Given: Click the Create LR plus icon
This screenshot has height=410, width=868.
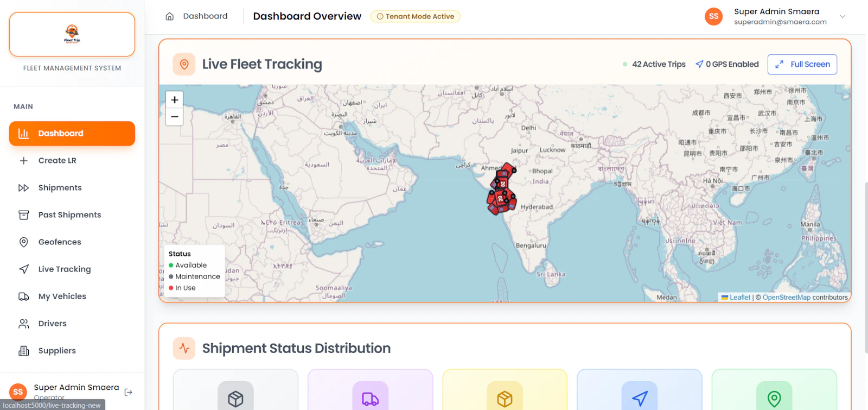Looking at the screenshot, I should pyautogui.click(x=23, y=161).
